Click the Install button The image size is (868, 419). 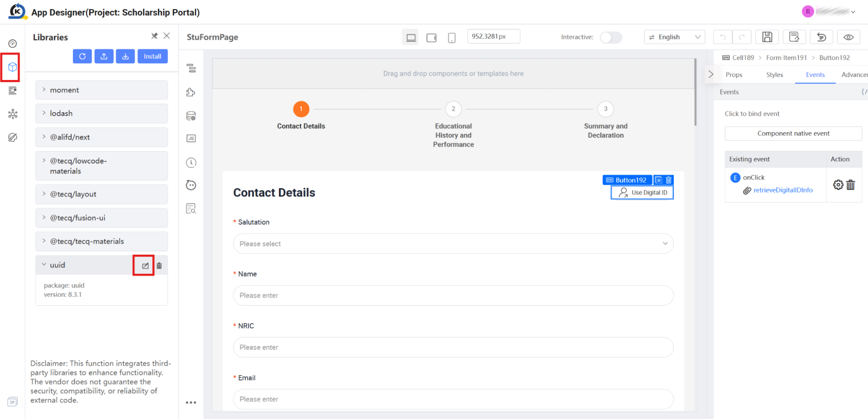(152, 57)
